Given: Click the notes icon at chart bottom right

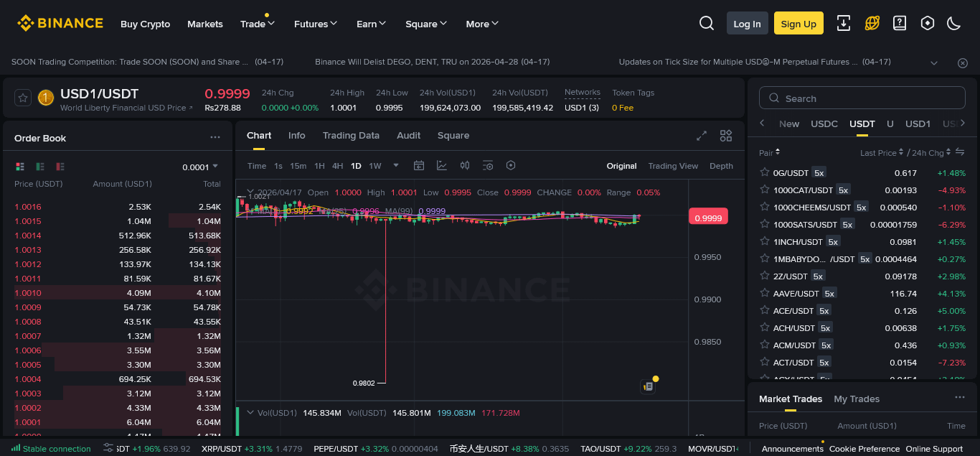Looking at the screenshot, I should (x=648, y=386).
